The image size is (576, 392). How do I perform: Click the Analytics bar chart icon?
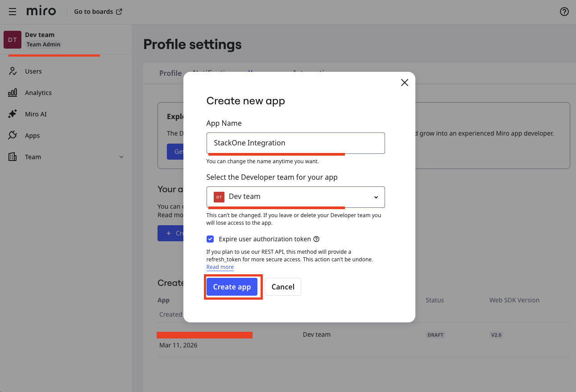click(x=12, y=93)
